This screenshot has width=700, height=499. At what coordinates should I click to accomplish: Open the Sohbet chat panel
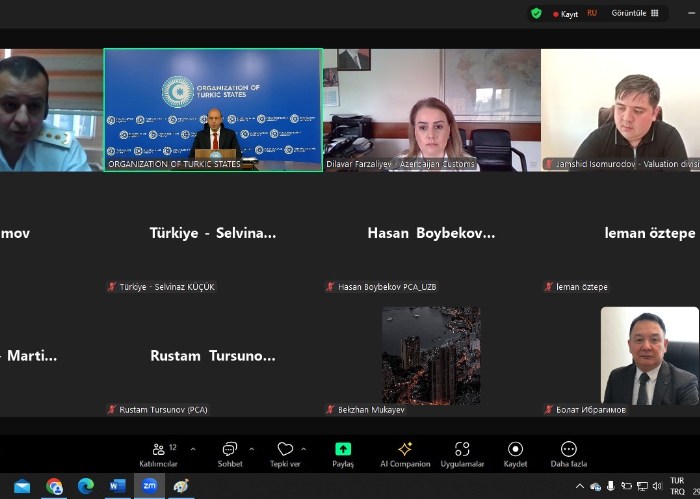[230, 451]
